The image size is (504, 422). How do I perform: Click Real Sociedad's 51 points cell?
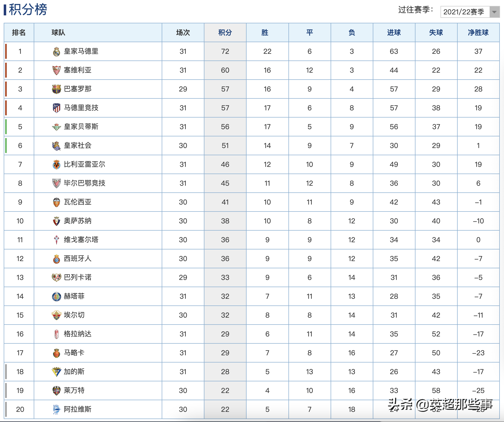225,146
